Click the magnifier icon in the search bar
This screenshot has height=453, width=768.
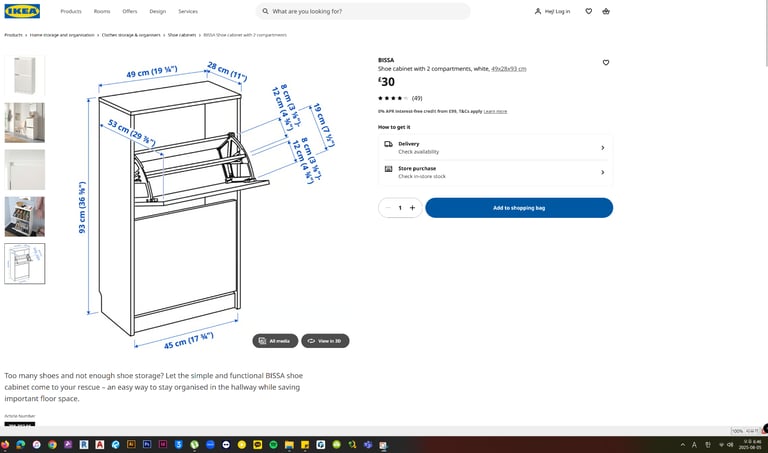(265, 11)
